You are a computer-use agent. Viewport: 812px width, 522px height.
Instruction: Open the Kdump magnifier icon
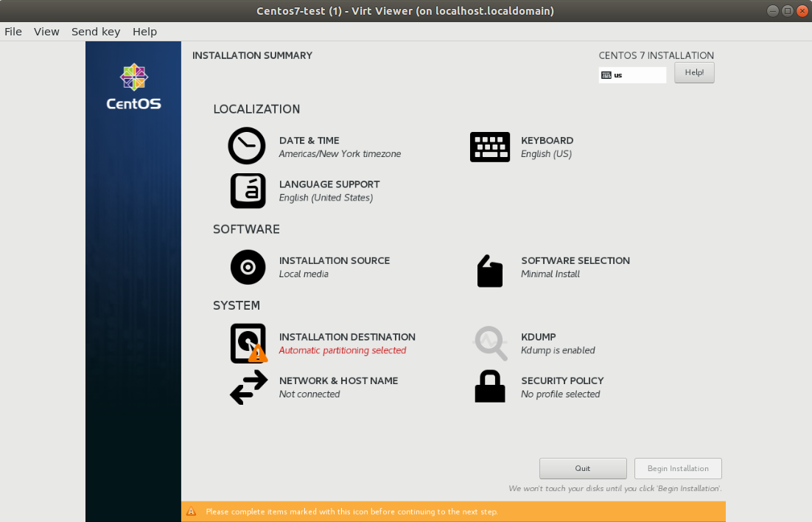click(x=491, y=343)
